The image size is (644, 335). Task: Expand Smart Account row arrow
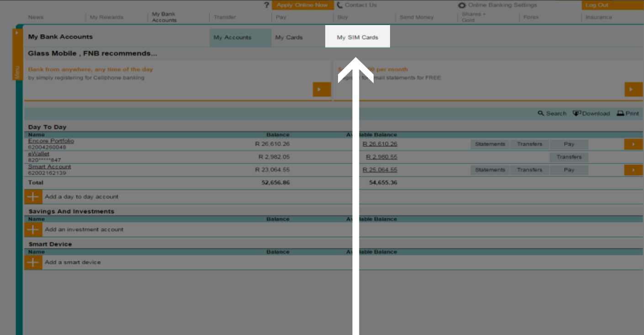(633, 170)
